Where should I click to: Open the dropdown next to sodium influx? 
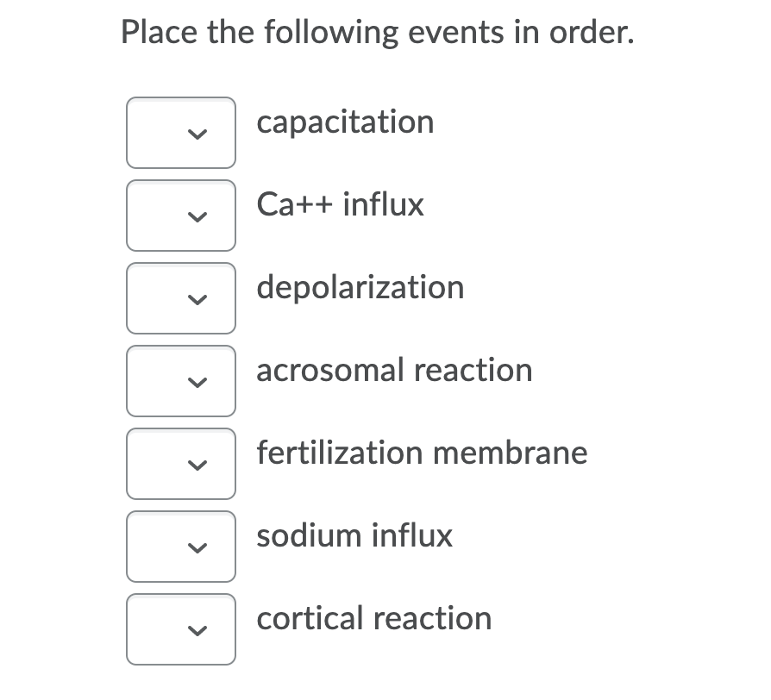pos(180,547)
